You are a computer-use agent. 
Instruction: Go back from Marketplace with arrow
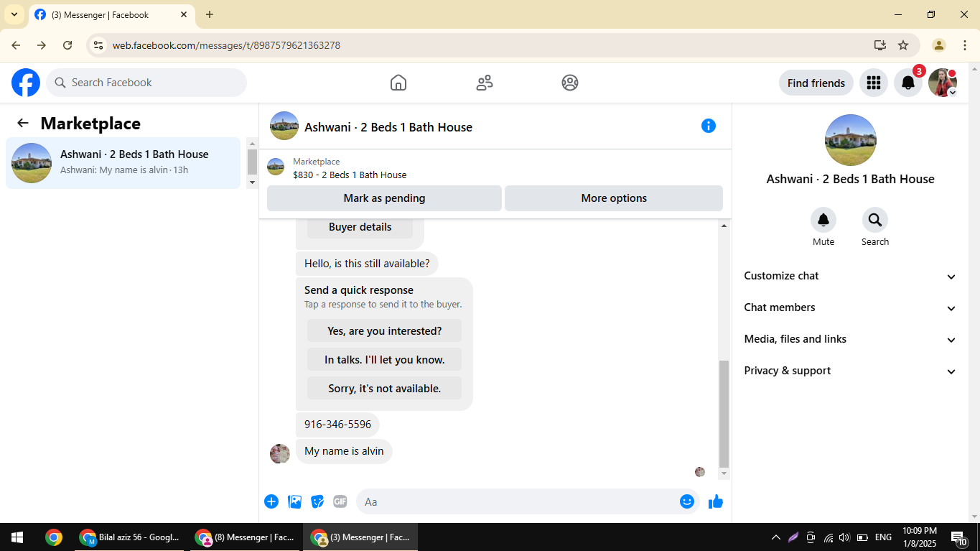coord(23,123)
